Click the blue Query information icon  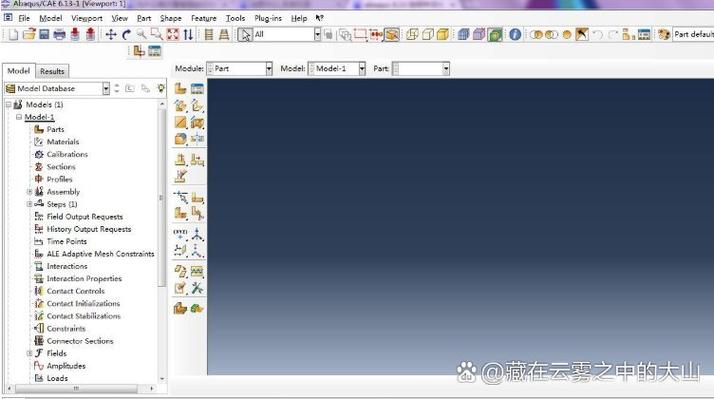point(515,34)
